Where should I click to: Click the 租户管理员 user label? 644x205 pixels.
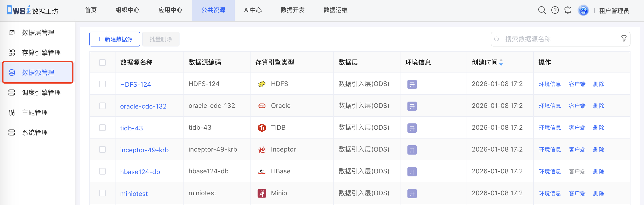coord(614,11)
